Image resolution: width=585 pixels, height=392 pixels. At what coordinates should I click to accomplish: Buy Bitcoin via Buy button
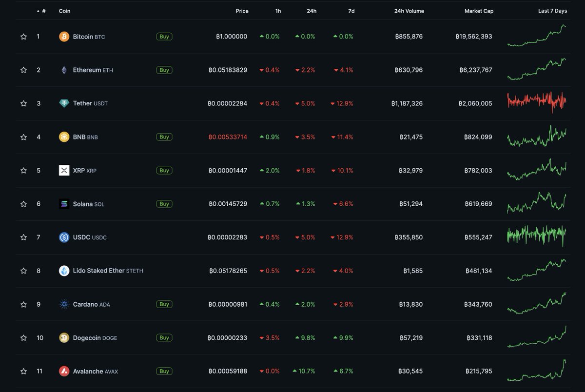[x=164, y=37]
